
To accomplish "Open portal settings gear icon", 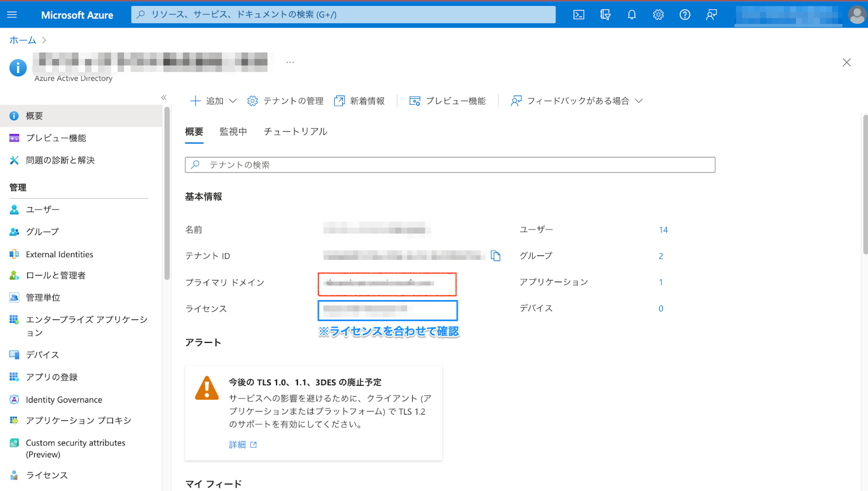I will click(x=658, y=15).
